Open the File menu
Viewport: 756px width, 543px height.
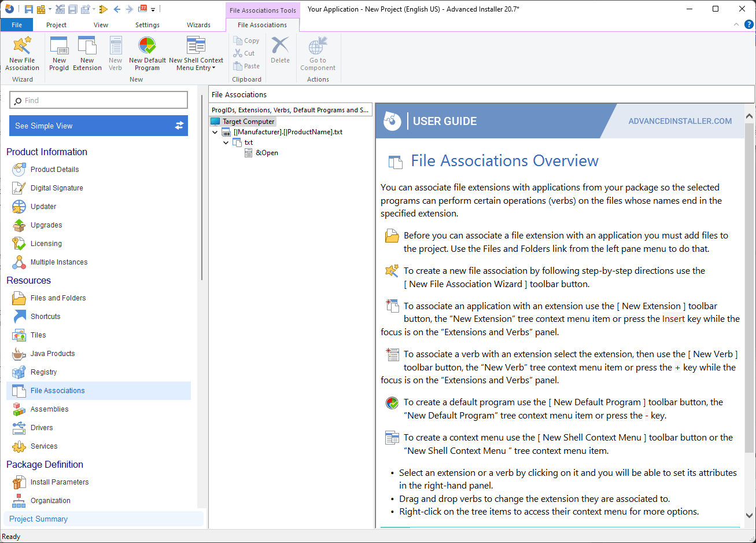pos(17,25)
